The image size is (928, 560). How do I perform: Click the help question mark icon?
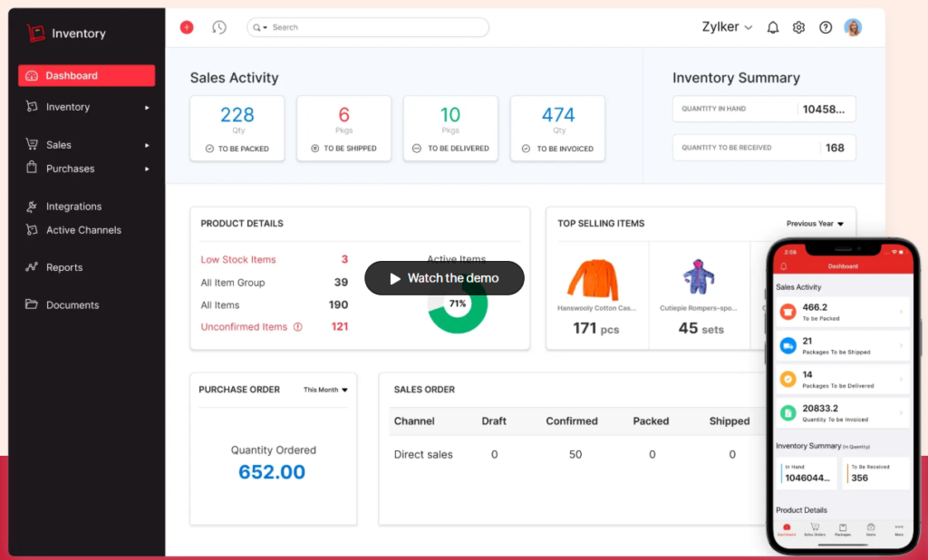(826, 27)
